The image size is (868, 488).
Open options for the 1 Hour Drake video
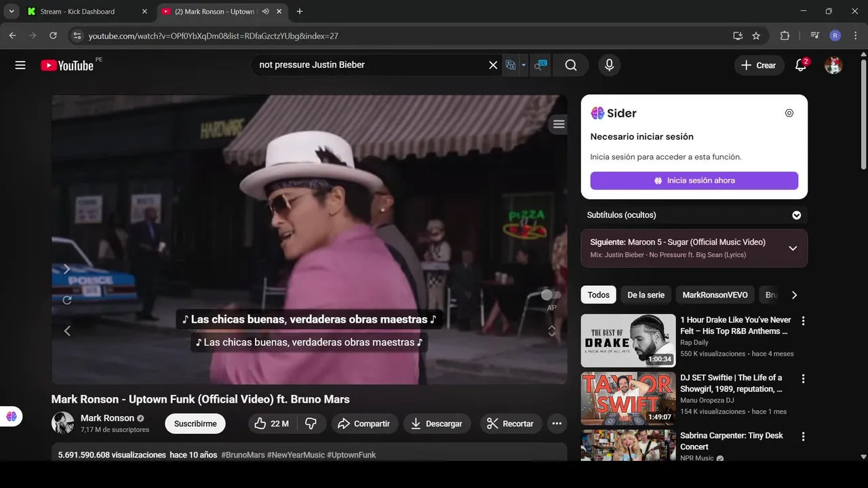(x=803, y=321)
